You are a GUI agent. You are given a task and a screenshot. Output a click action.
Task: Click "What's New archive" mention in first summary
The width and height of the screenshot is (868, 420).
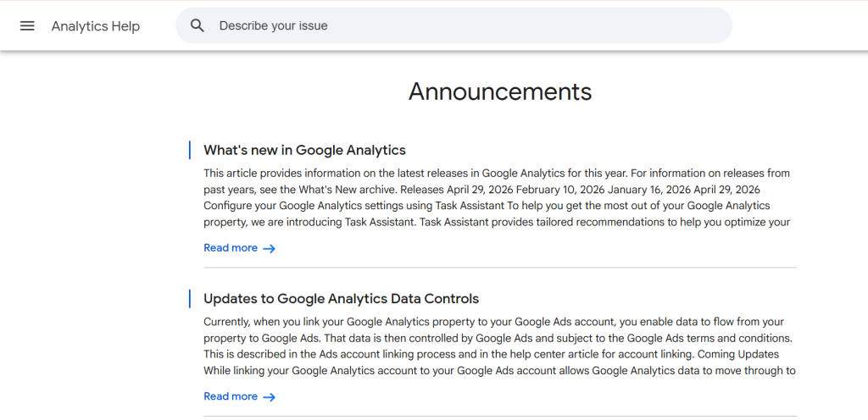click(347, 190)
